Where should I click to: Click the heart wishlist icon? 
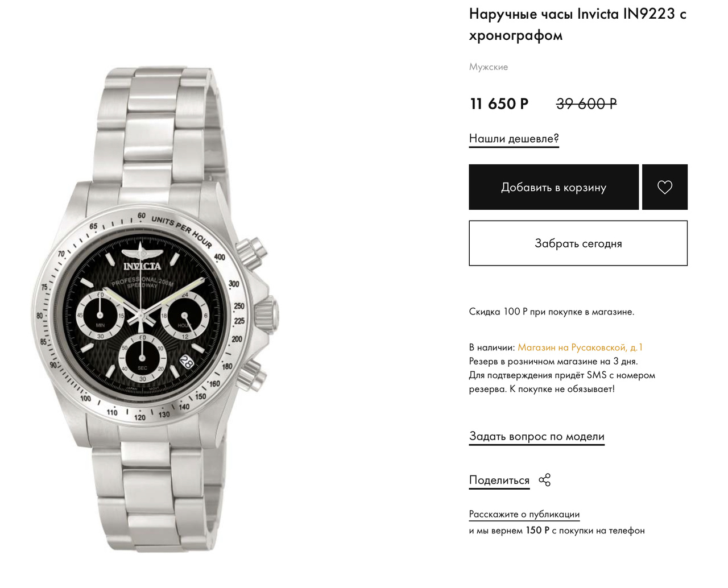[x=664, y=187]
